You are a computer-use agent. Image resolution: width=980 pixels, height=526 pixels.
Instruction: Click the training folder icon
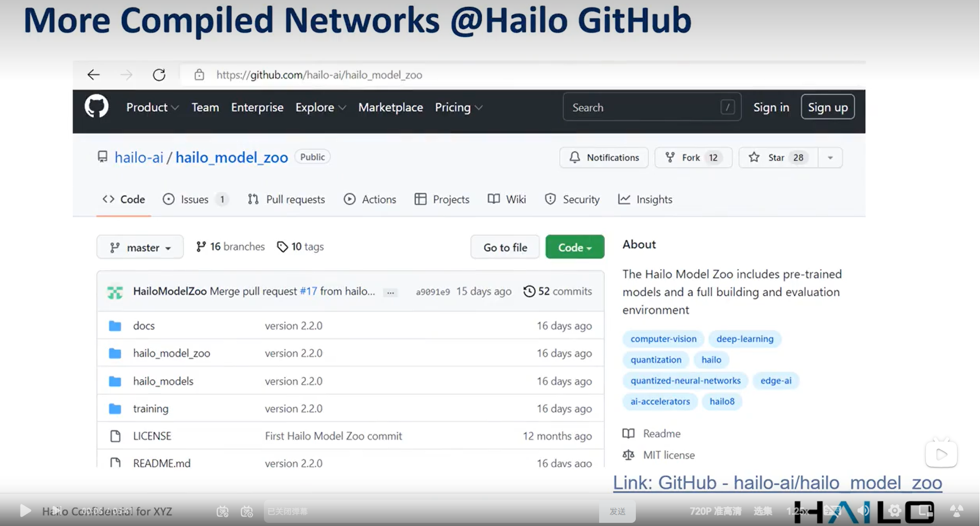[115, 409]
